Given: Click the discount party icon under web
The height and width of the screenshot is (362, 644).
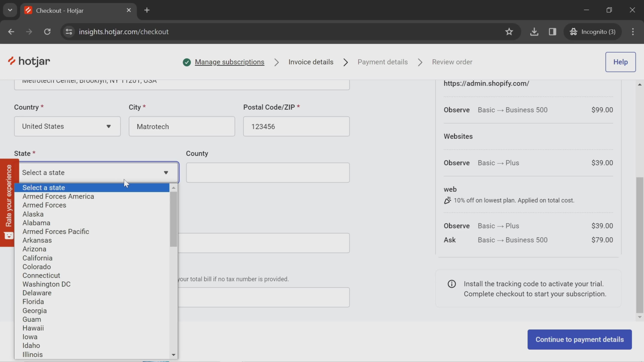Looking at the screenshot, I should coord(447,200).
